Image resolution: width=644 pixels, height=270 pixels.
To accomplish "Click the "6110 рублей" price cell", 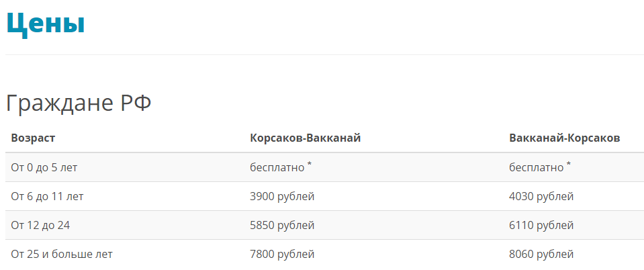I will click(x=541, y=225).
